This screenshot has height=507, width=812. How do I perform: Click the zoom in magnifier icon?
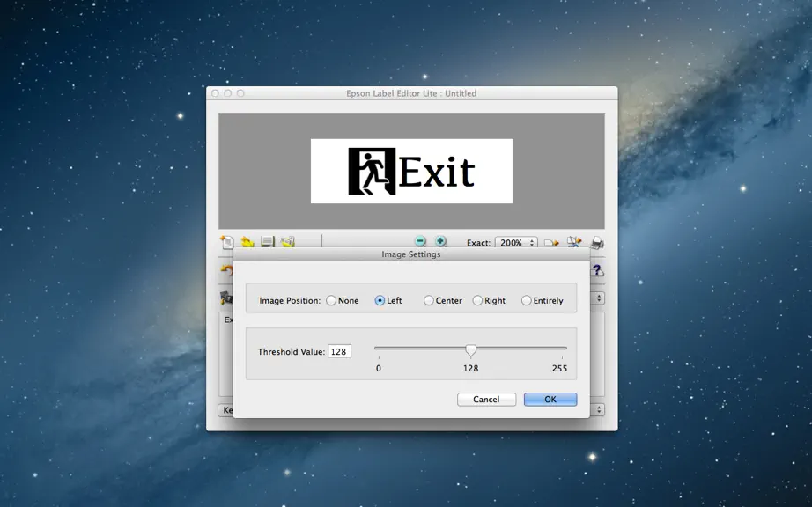pyautogui.click(x=440, y=241)
